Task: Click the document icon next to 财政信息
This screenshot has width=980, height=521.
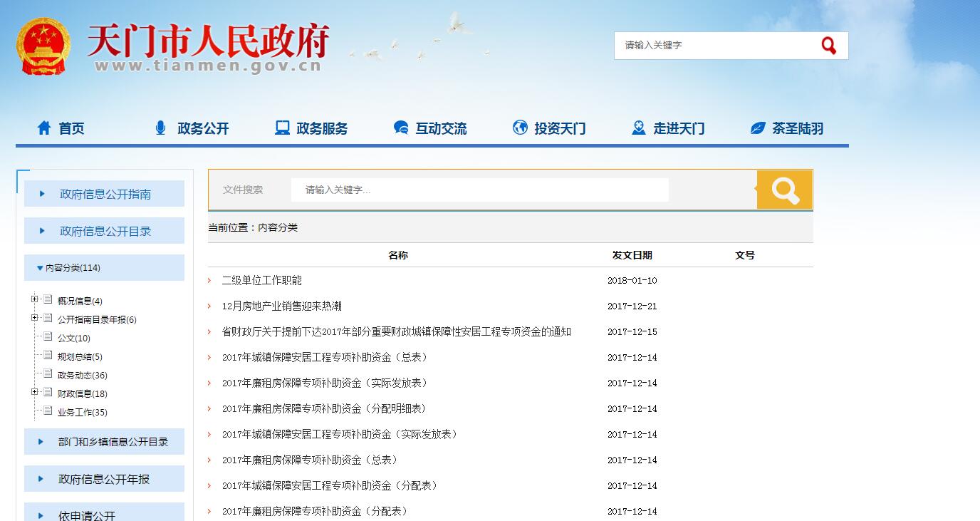Action: (x=48, y=392)
